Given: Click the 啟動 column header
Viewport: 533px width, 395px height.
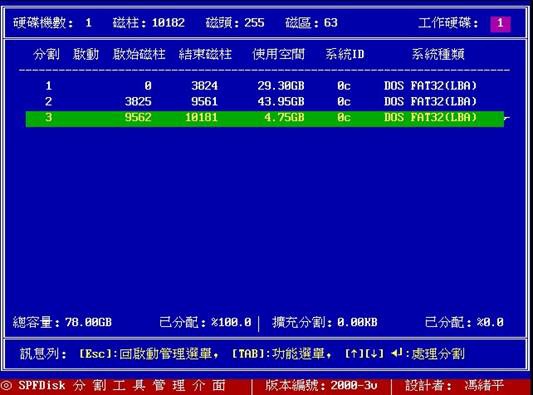Looking at the screenshot, I should [x=86, y=54].
